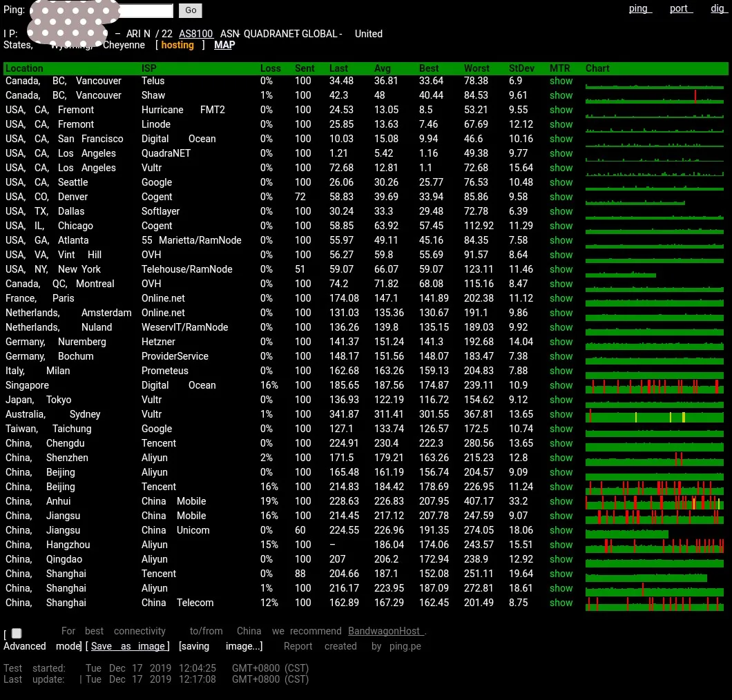Show MTR for New York Telehouse row
The width and height of the screenshot is (732, 700).
pos(561,269)
